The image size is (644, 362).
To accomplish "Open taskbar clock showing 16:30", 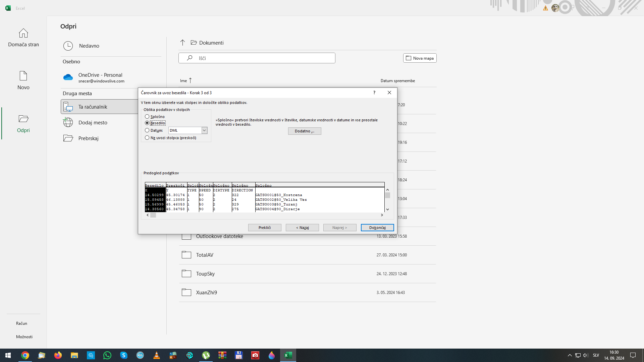I will (x=614, y=355).
